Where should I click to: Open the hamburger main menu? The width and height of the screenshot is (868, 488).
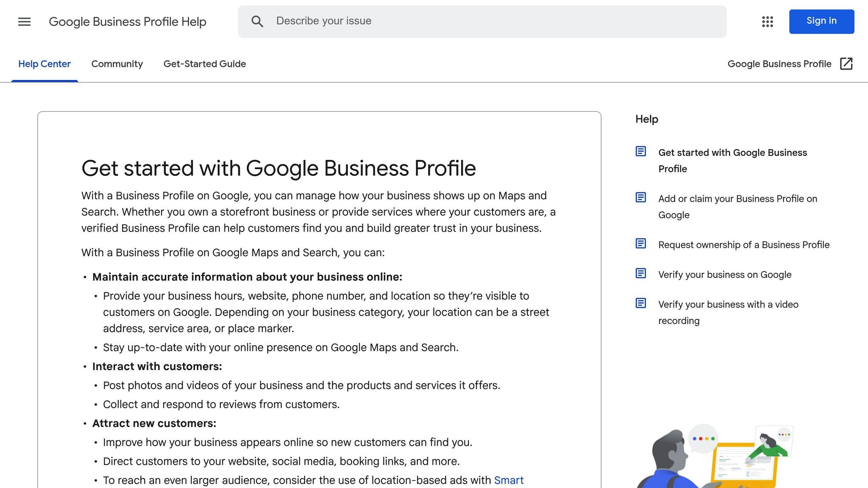[x=24, y=22]
